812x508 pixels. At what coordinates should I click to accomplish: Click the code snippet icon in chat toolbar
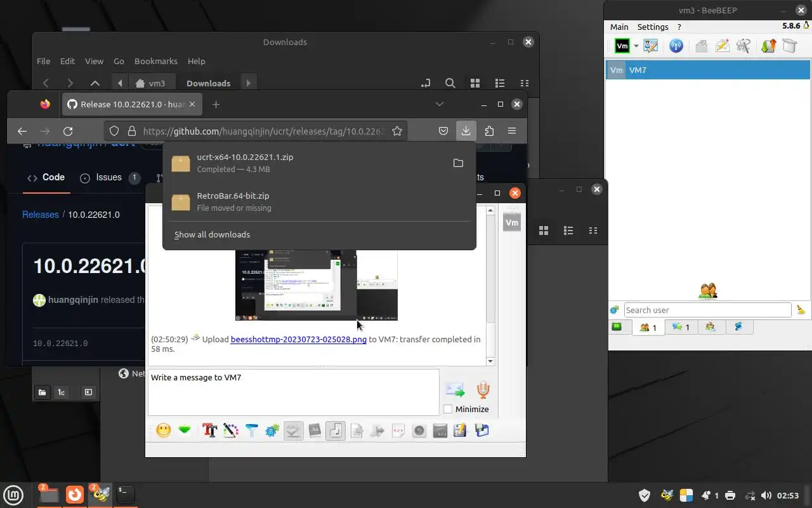(x=398, y=431)
